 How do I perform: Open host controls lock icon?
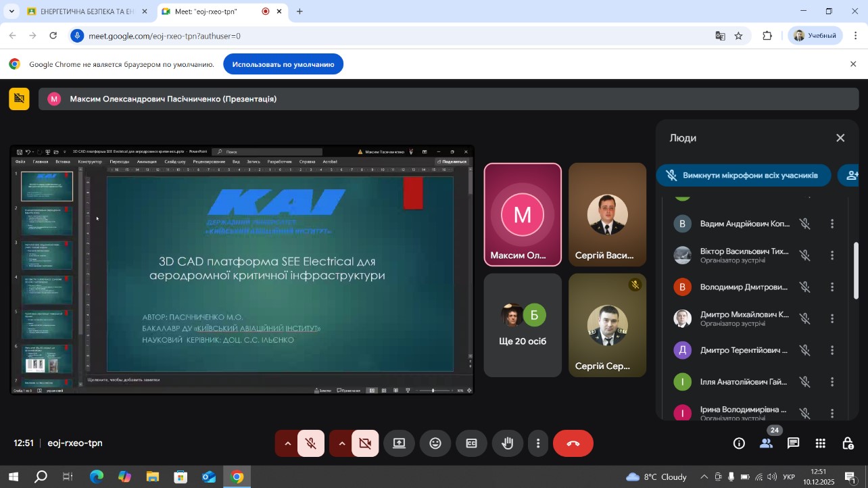pos(847,443)
